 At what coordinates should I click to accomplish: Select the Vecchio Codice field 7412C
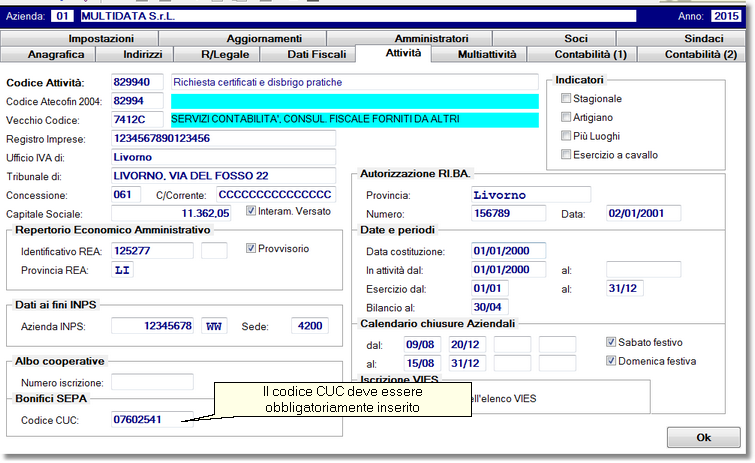[x=137, y=120]
